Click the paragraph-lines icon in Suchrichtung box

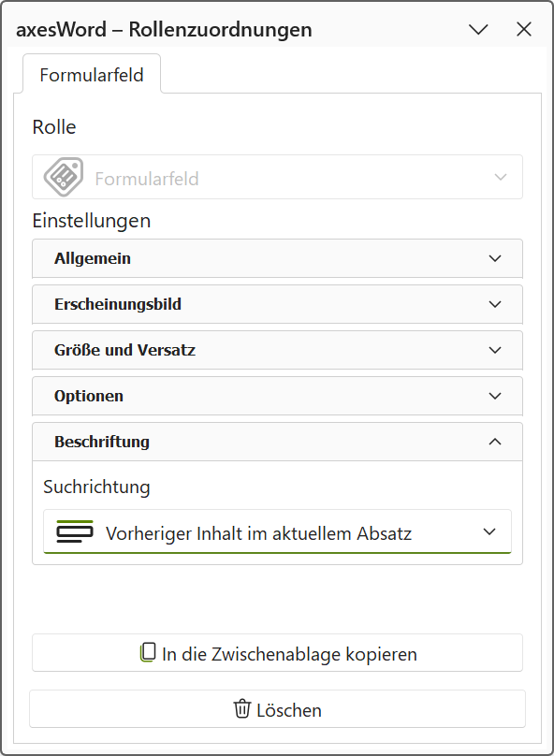click(75, 531)
